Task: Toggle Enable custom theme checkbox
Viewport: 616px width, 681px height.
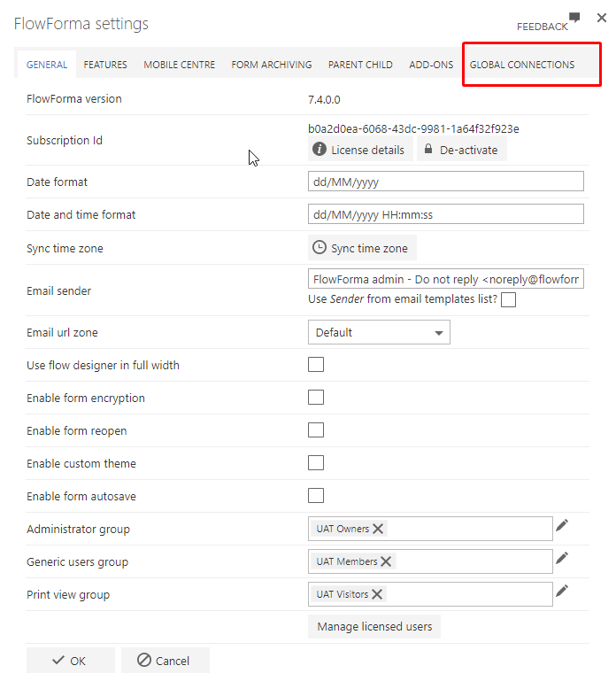Action: tap(316, 463)
